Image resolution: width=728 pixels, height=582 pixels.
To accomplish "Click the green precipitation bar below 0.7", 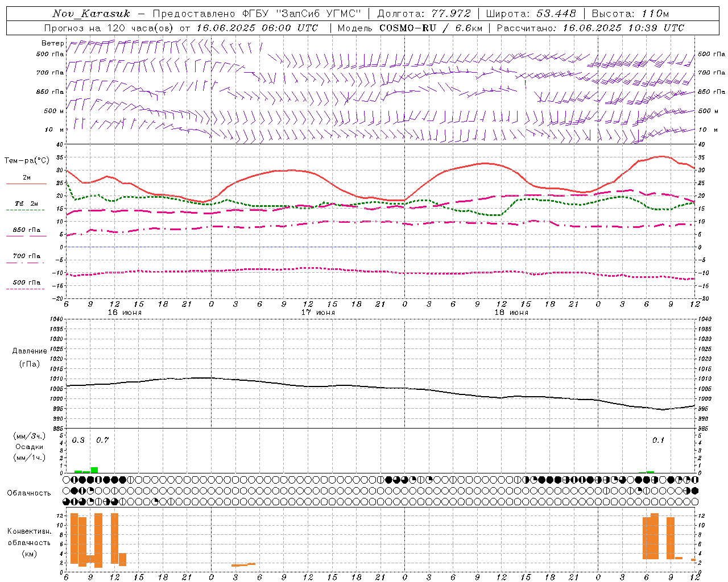I will click(x=94, y=470).
